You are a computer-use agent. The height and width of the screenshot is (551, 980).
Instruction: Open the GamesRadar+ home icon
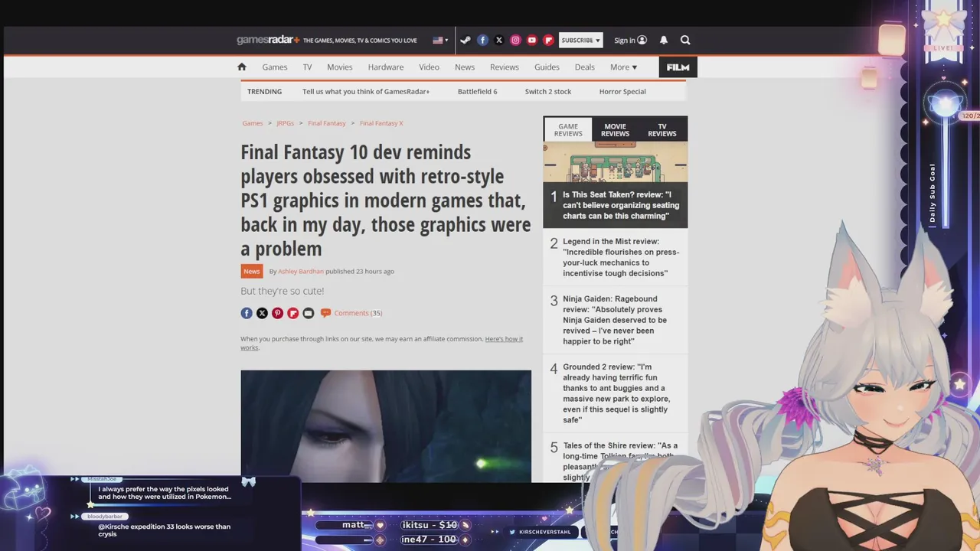242,67
